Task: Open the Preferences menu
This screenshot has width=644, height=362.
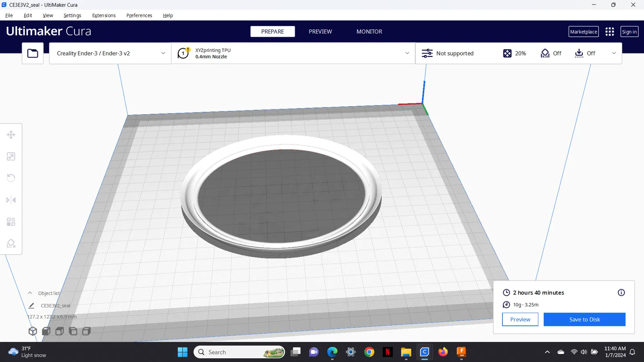Action: 139,15
